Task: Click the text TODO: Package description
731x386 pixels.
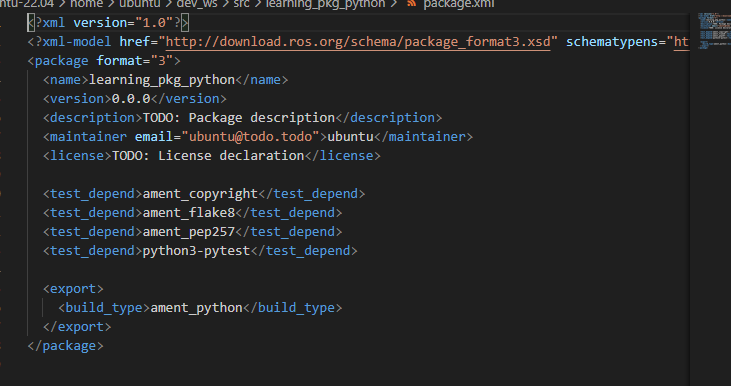Action: coord(239,118)
